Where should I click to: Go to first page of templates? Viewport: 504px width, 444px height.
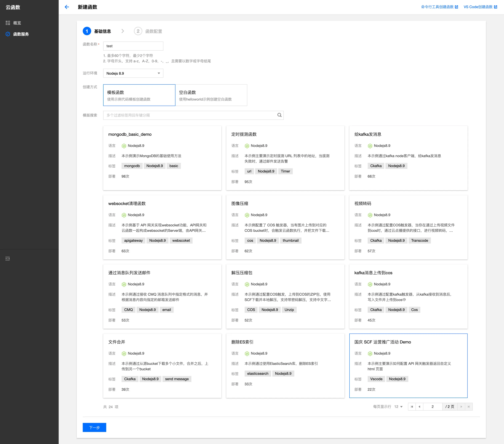(412, 407)
